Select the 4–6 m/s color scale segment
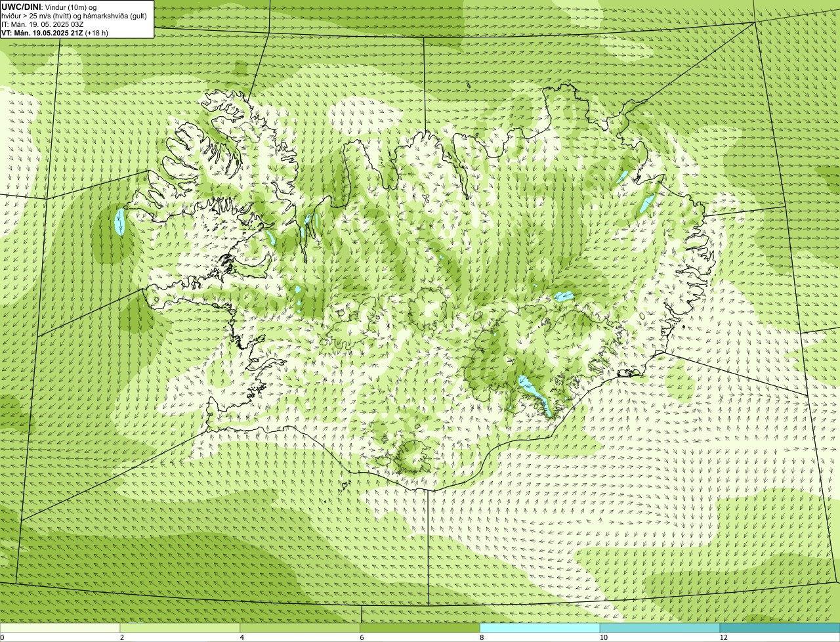840x642 pixels. click(300, 628)
